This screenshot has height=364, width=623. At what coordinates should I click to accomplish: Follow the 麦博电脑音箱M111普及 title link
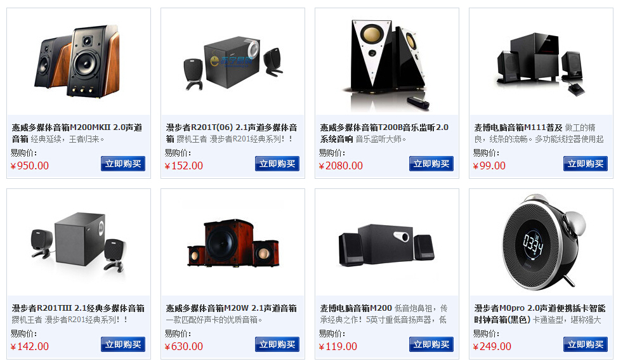click(518, 127)
